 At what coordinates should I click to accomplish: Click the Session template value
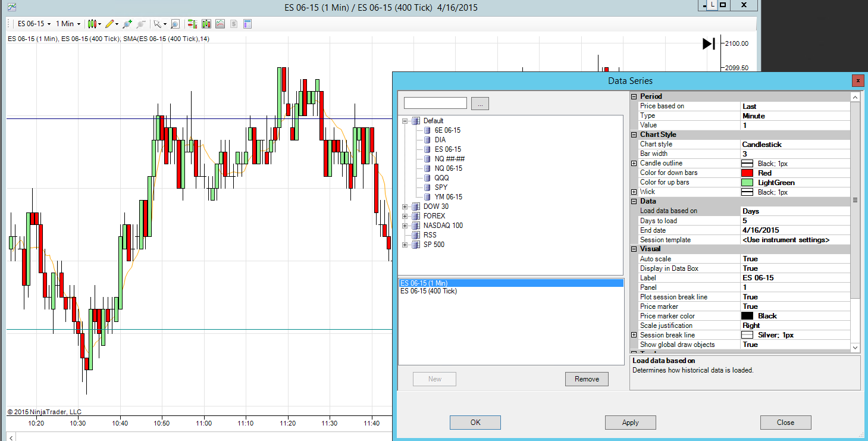coord(795,240)
